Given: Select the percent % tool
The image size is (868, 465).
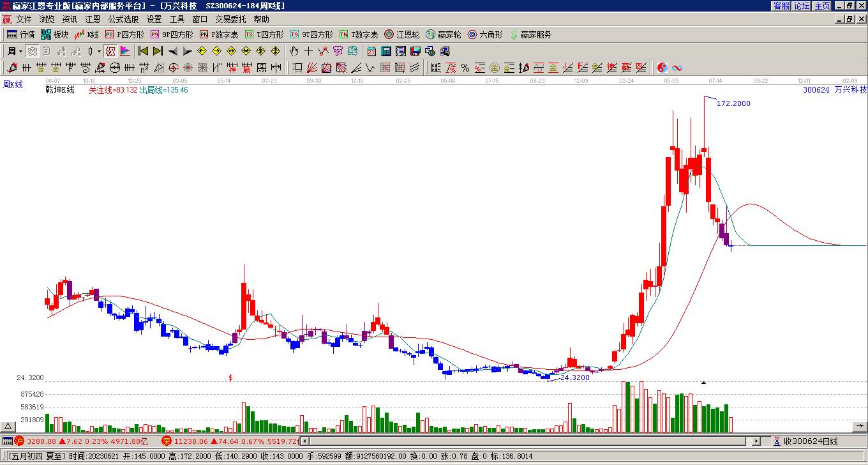Looking at the screenshot, I should coord(465,68).
